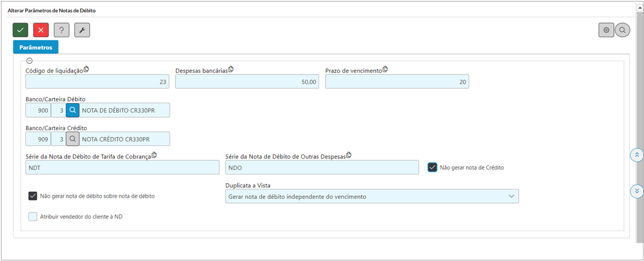The width and height of the screenshot is (644, 261).
Task: Click the round magnifier search icon
Action: coord(623,30)
